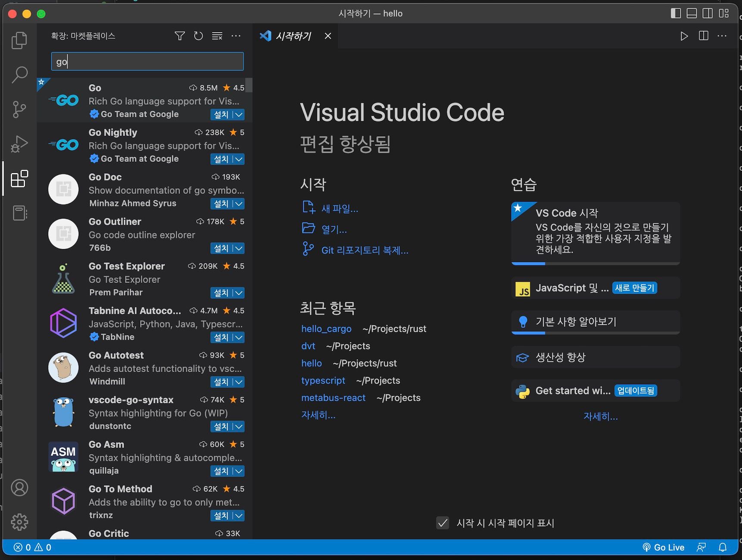Open the Search view icon
The image size is (742, 560).
coord(19,75)
